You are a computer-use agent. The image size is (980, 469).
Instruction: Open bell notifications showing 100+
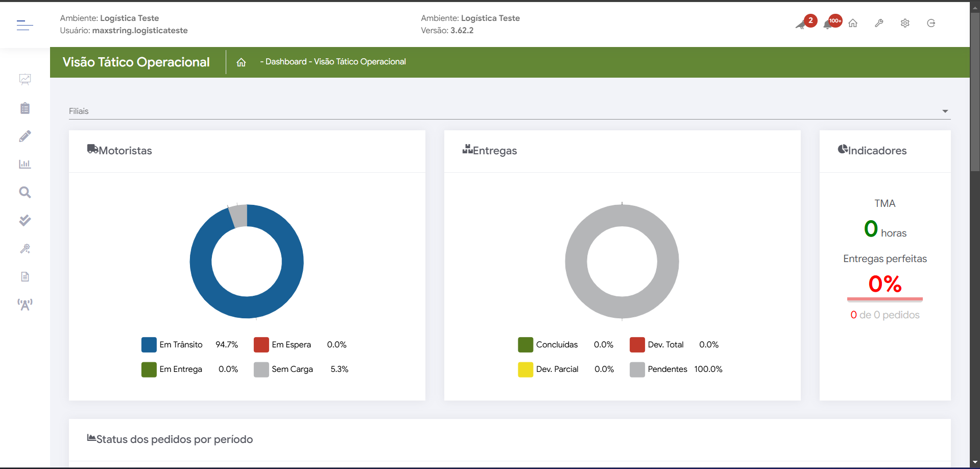pos(828,24)
